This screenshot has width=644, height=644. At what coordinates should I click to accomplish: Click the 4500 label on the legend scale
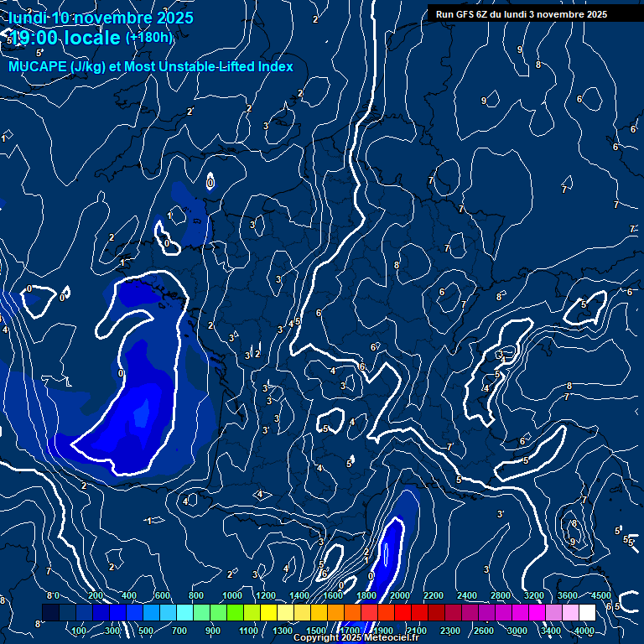tap(601, 595)
